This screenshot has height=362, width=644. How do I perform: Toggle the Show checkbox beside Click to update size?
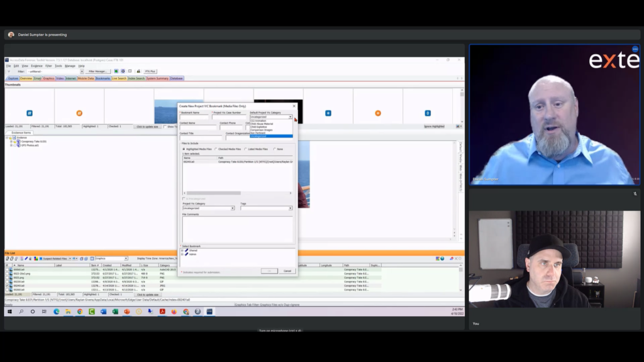(165, 127)
